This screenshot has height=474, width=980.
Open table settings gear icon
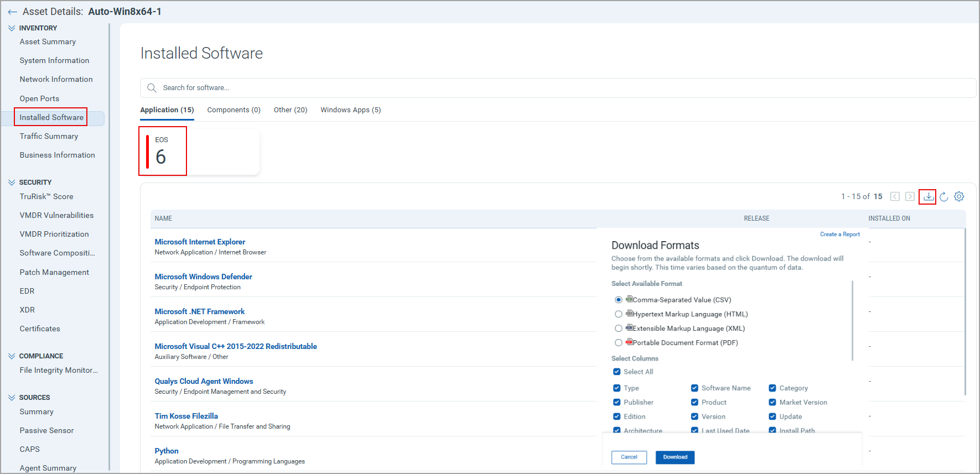pyautogui.click(x=960, y=196)
